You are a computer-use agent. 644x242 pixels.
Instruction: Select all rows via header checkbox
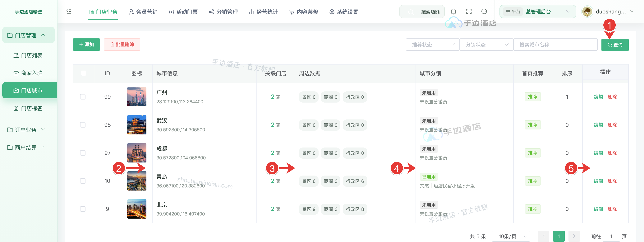tap(84, 73)
